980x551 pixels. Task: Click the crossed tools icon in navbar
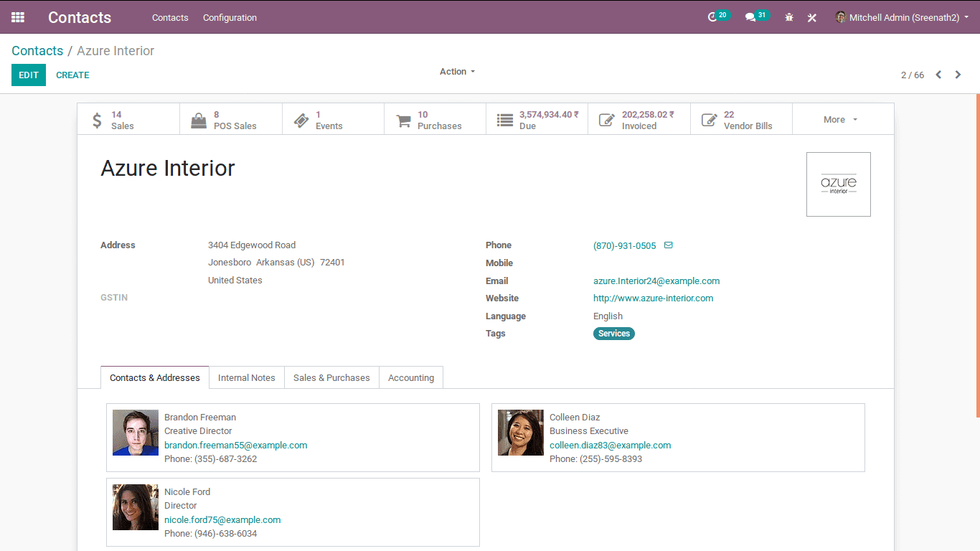(812, 17)
